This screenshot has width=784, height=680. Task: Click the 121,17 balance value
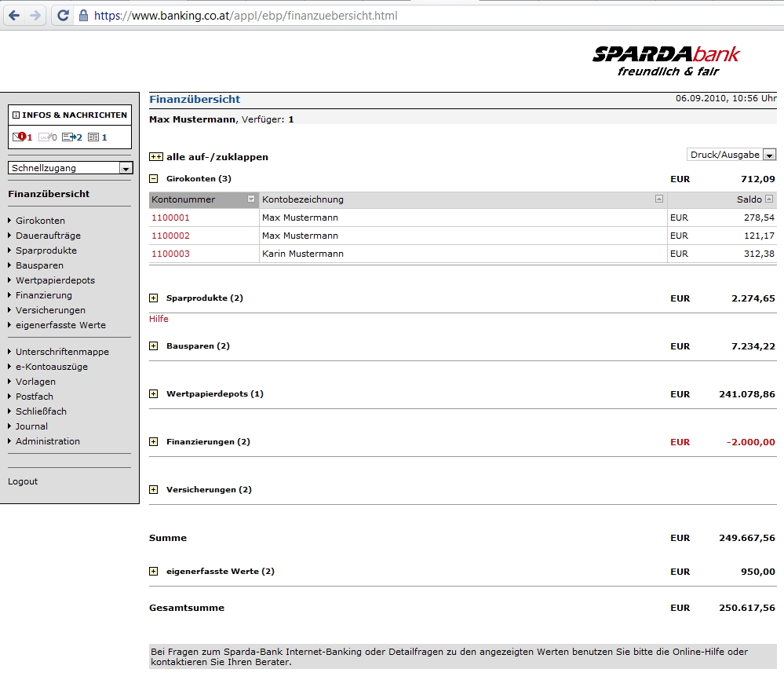[759, 236]
